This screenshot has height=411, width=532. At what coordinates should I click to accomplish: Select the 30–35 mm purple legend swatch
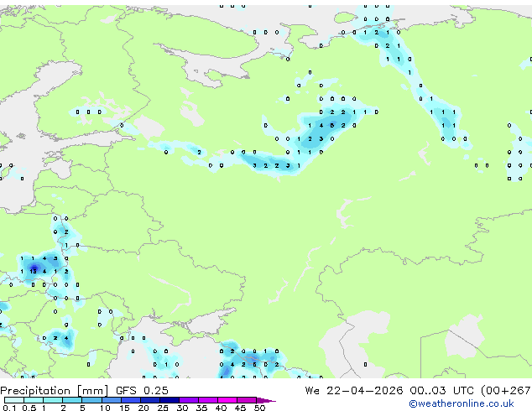point(188,400)
